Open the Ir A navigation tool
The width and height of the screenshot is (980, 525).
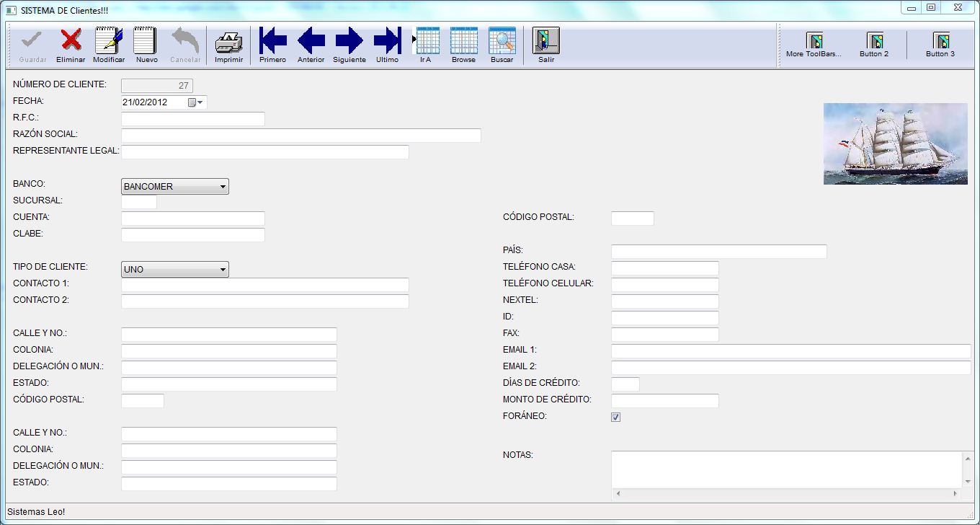427,41
